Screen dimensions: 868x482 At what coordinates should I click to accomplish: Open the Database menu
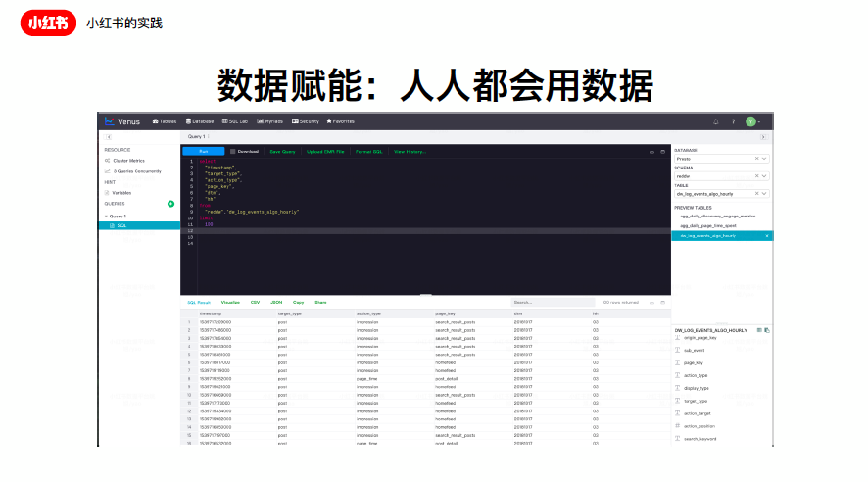coord(200,121)
